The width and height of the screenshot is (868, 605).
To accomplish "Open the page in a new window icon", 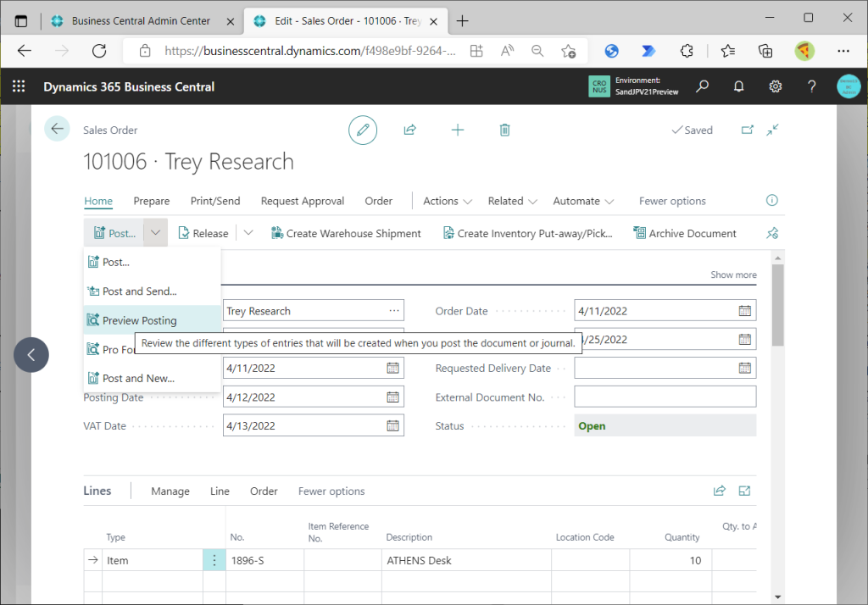I will click(x=748, y=130).
